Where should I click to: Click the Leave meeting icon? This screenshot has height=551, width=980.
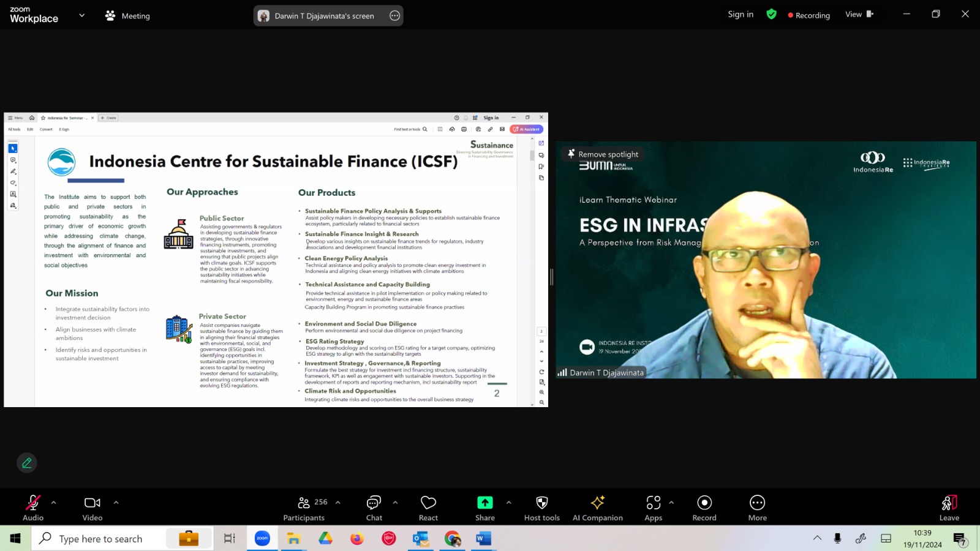coord(949,503)
